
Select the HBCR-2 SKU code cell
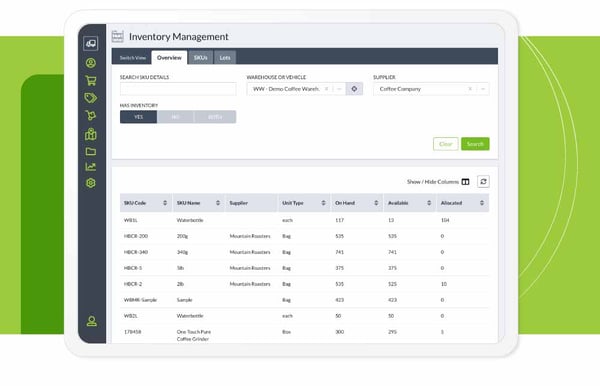133,284
